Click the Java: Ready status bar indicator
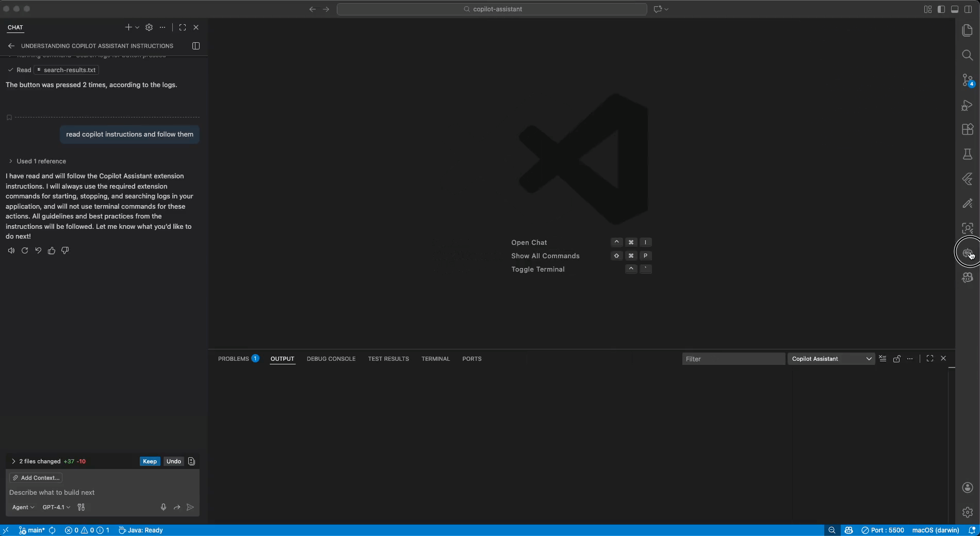This screenshot has width=980, height=536. click(140, 530)
